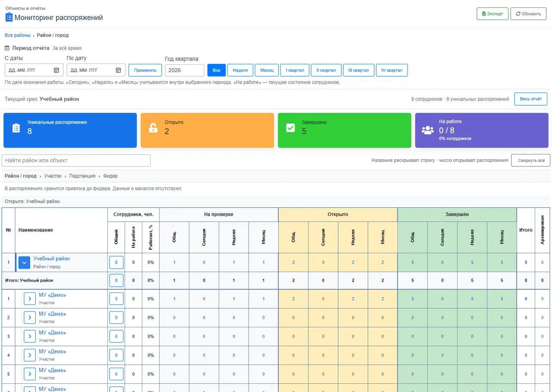Expand МУ «Демо» row number 3

29,336
